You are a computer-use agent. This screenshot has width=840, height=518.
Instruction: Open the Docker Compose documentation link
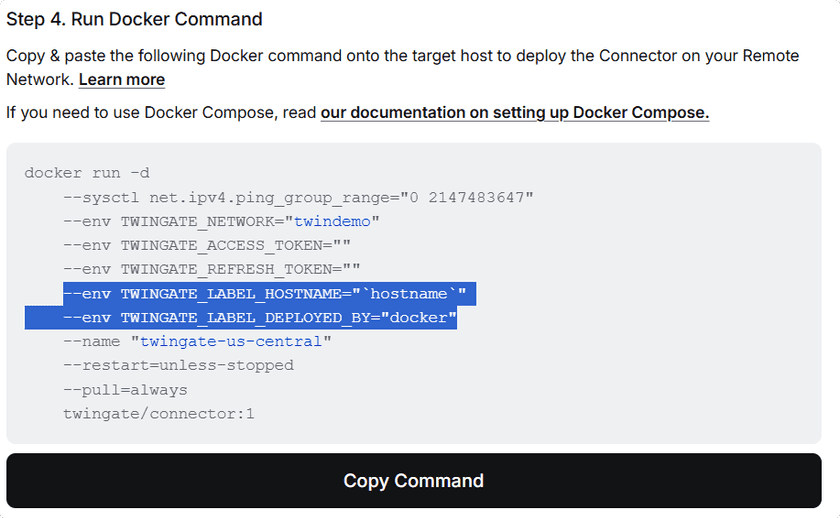[514, 112]
